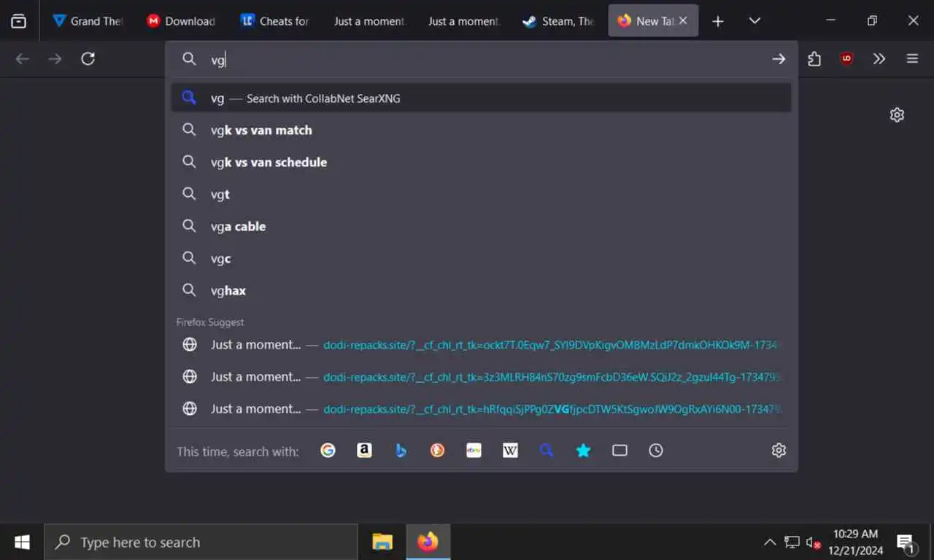The image size is (934, 560).
Task: Show more toolbar tools overflow chevron
Action: [879, 59]
